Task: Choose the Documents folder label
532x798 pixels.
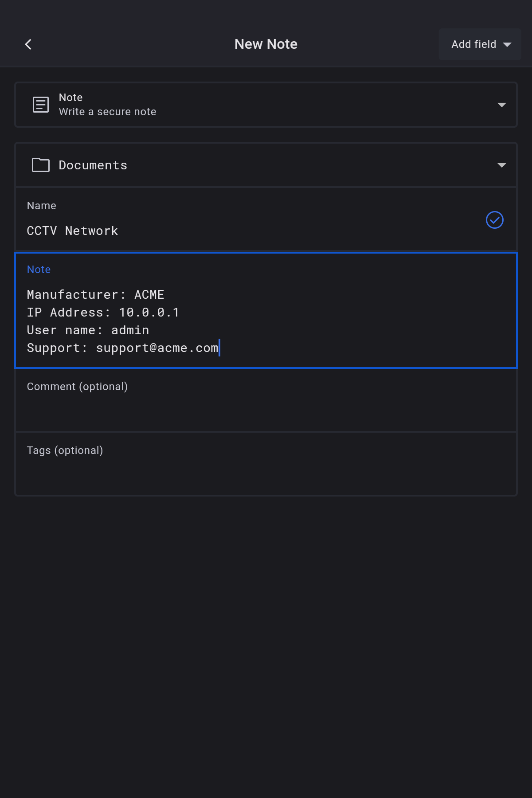Action: (x=93, y=165)
